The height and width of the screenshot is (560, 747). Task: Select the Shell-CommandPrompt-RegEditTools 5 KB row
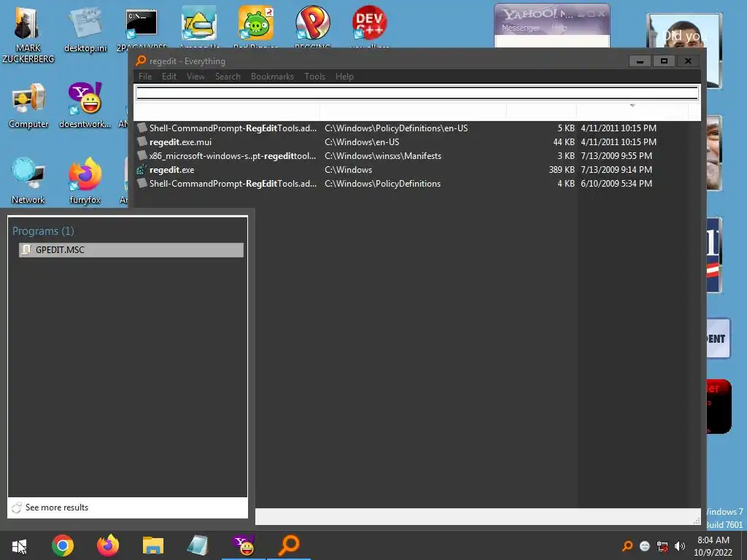pos(418,128)
